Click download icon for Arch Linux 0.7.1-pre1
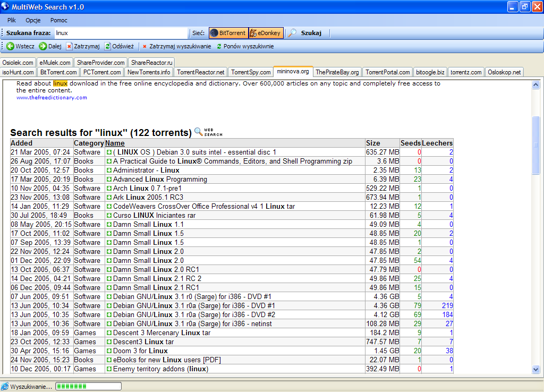The width and height of the screenshot is (544, 392). (109, 189)
